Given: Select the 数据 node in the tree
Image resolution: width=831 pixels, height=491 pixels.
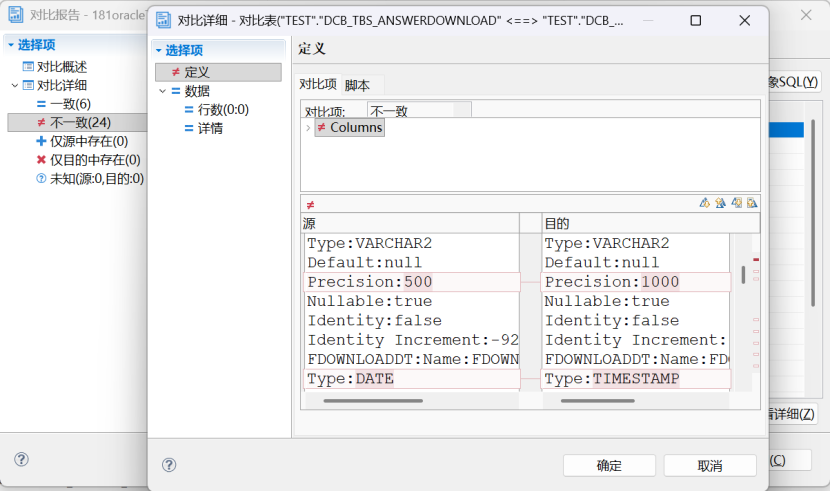Looking at the screenshot, I should point(197,91).
